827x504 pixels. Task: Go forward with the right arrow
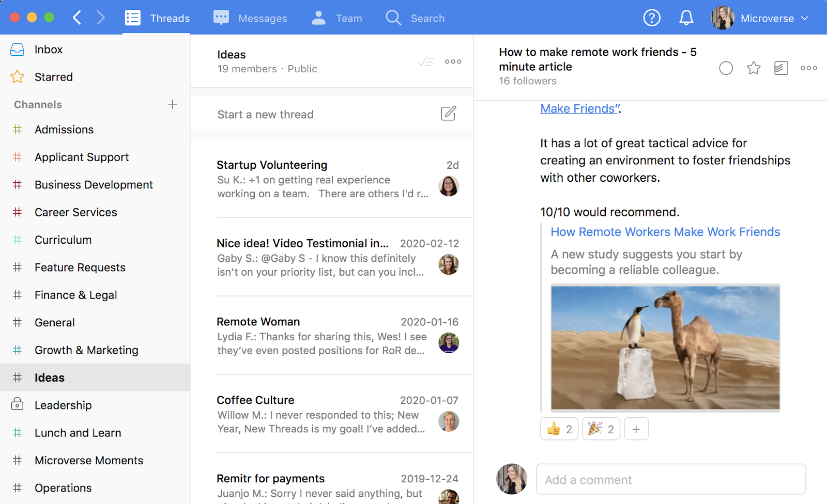(101, 18)
